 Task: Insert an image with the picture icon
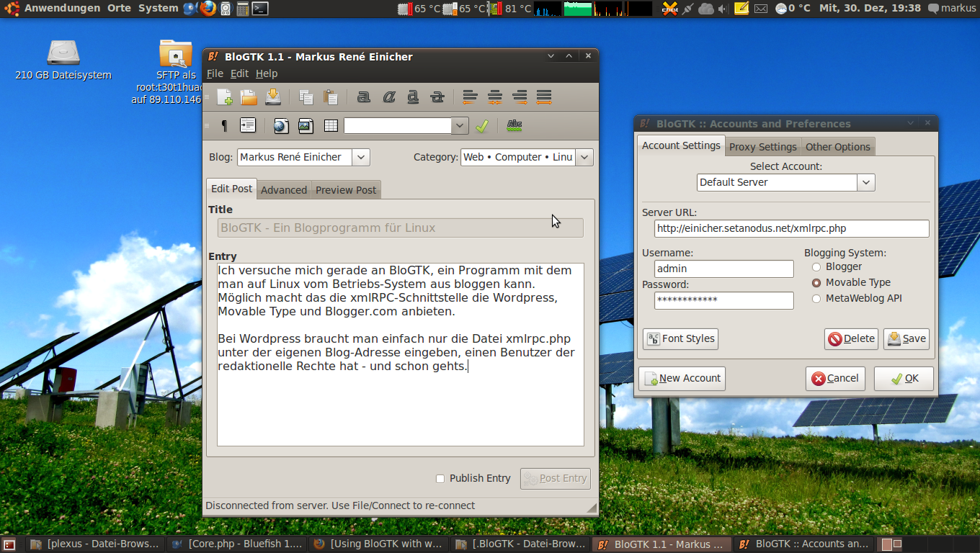tap(306, 126)
